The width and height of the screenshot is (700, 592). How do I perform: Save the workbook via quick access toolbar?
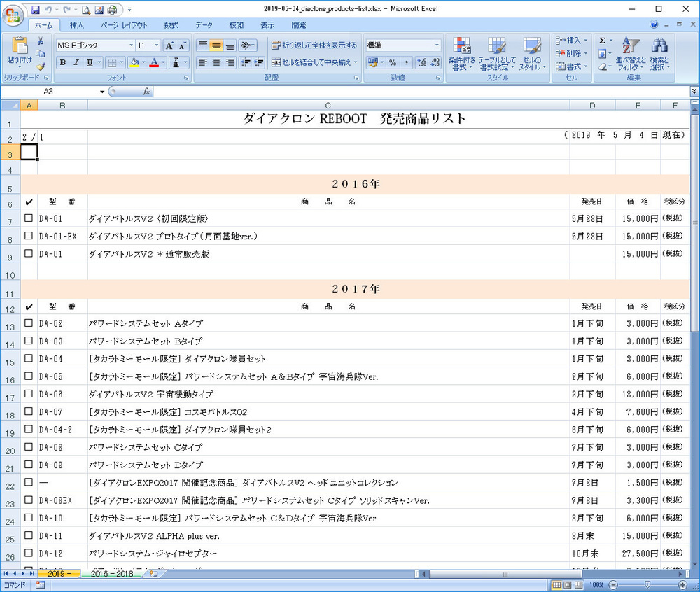(35, 9)
